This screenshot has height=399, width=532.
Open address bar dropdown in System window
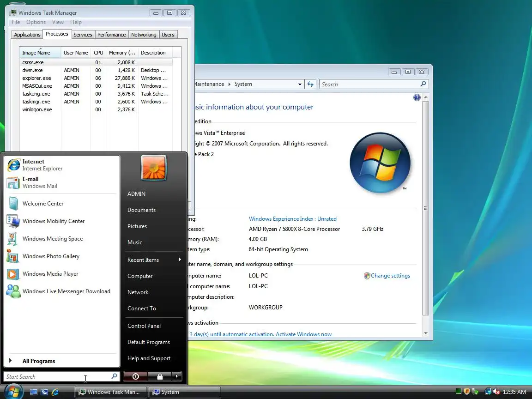pyautogui.click(x=300, y=84)
